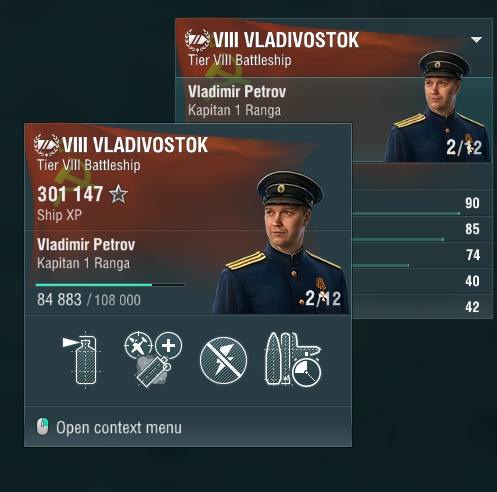Screen dimensions: 497x492
Task: Click Vladimir Petrov's portrait in front panel
Action: [x=282, y=243]
